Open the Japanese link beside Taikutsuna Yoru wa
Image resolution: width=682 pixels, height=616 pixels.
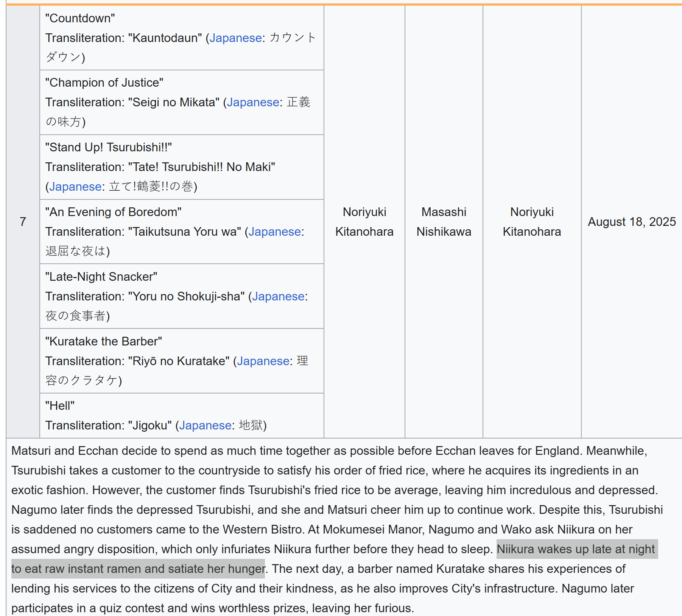[275, 232]
